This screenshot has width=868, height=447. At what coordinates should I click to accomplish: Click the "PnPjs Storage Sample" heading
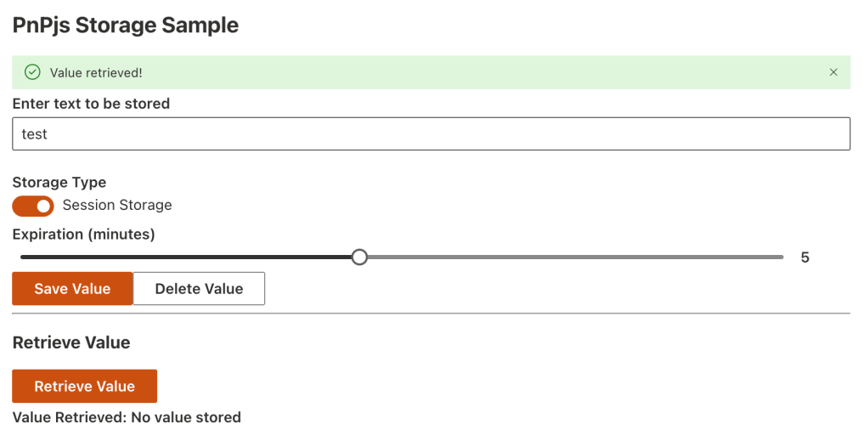(126, 25)
